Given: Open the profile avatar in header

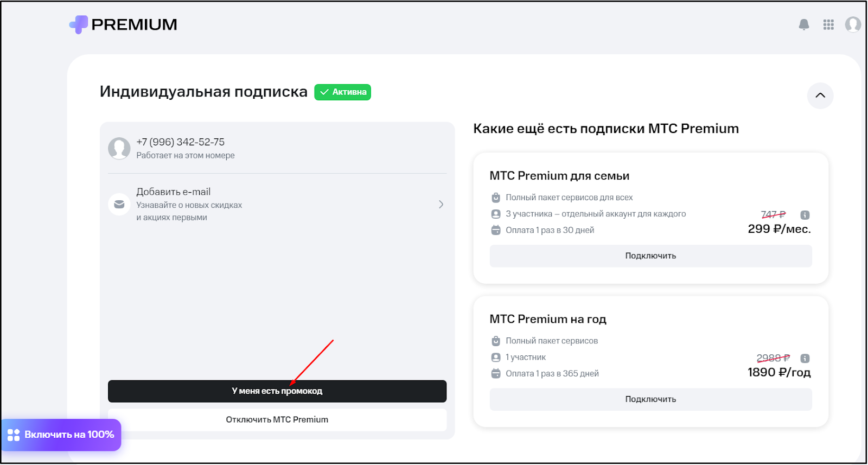Looking at the screenshot, I should pyautogui.click(x=853, y=24).
